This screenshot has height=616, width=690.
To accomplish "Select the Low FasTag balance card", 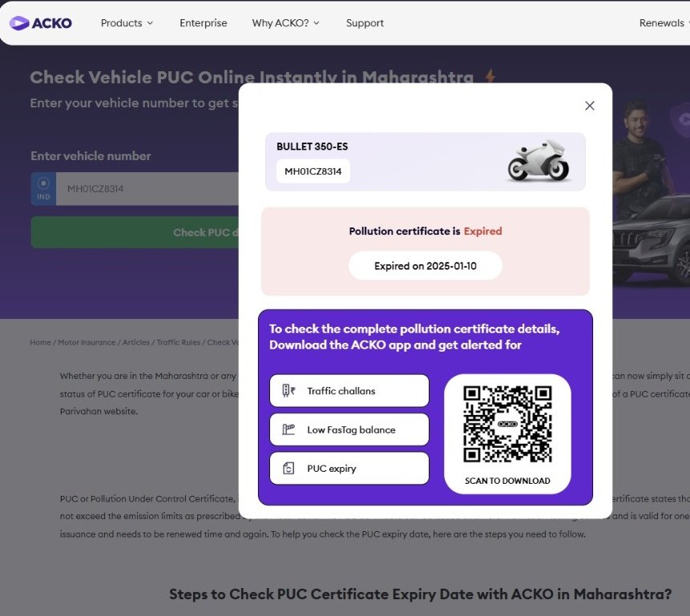I will click(349, 429).
